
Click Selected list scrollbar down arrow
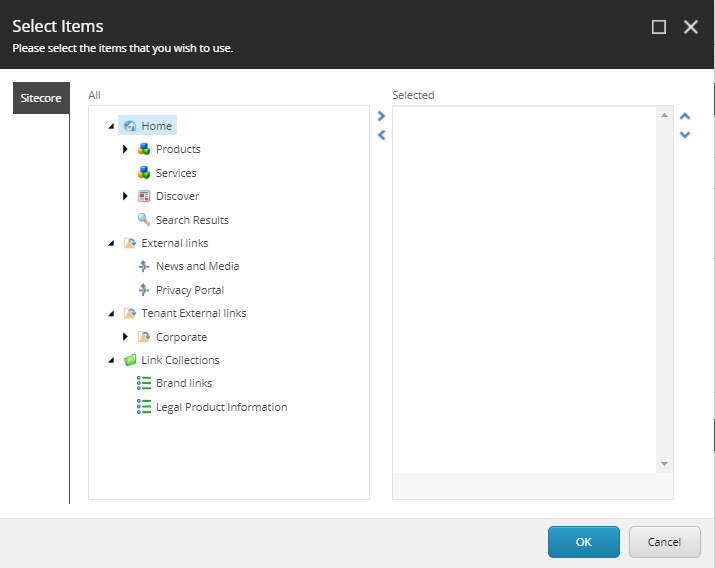[x=664, y=464]
